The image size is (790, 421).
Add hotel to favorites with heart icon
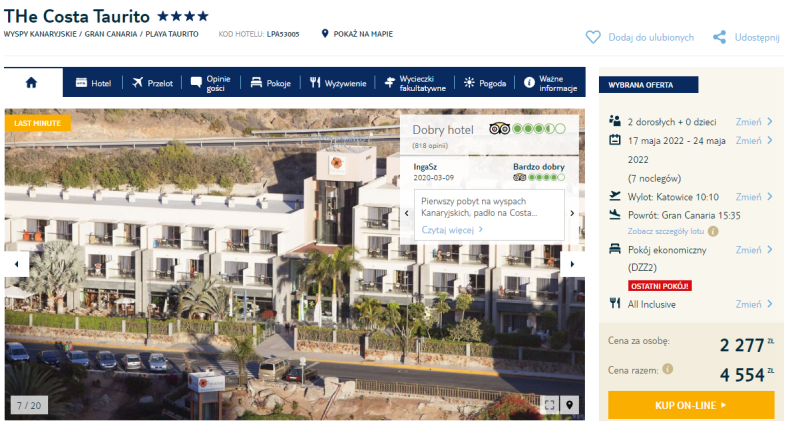tap(593, 37)
